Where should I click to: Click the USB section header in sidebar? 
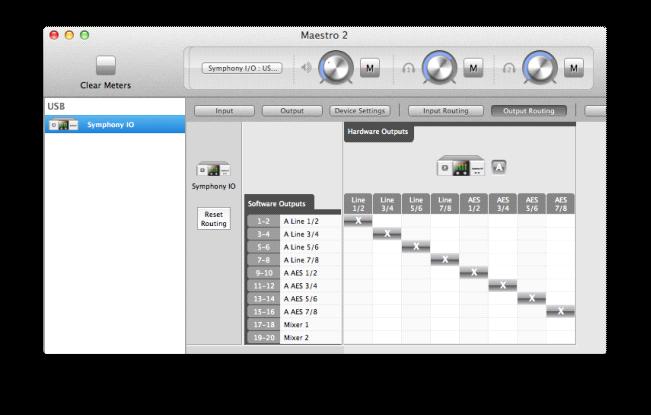click(x=56, y=106)
